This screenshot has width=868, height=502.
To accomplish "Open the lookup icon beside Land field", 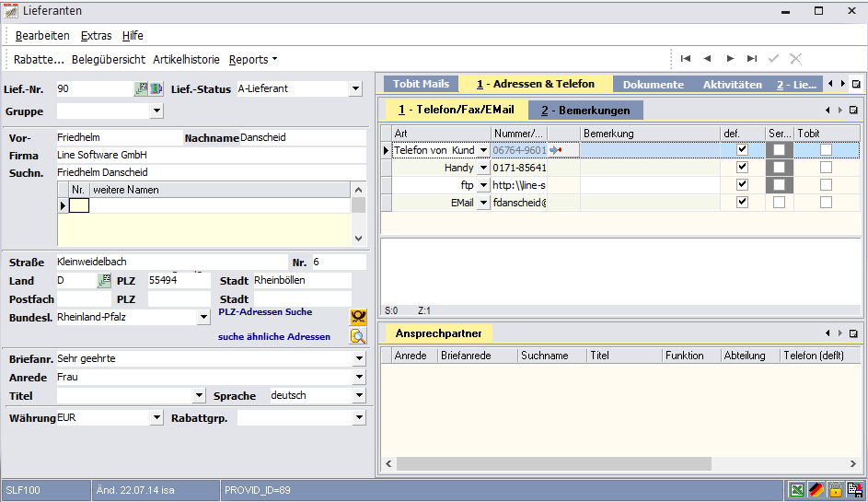I will click(x=104, y=280).
